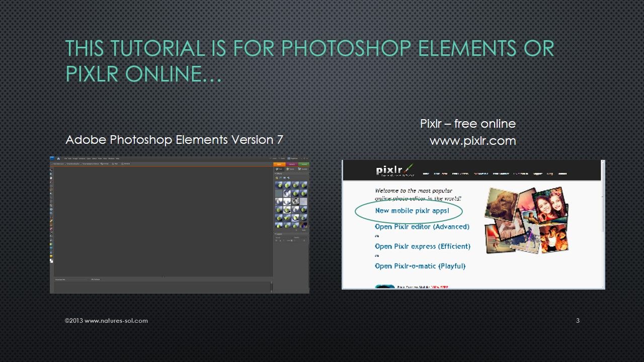Click the www.pixlr.com text on the slide
Image resolution: width=644 pixels, height=362 pixels.
473,141
